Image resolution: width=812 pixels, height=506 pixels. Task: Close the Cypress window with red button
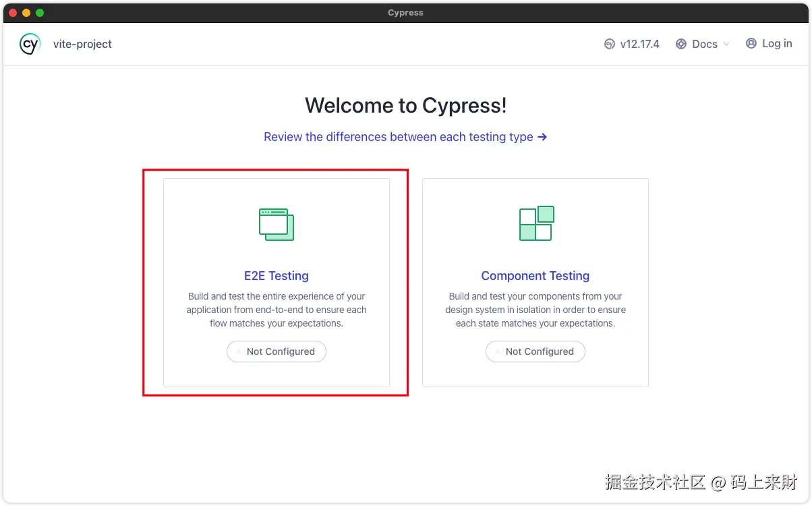[13, 13]
